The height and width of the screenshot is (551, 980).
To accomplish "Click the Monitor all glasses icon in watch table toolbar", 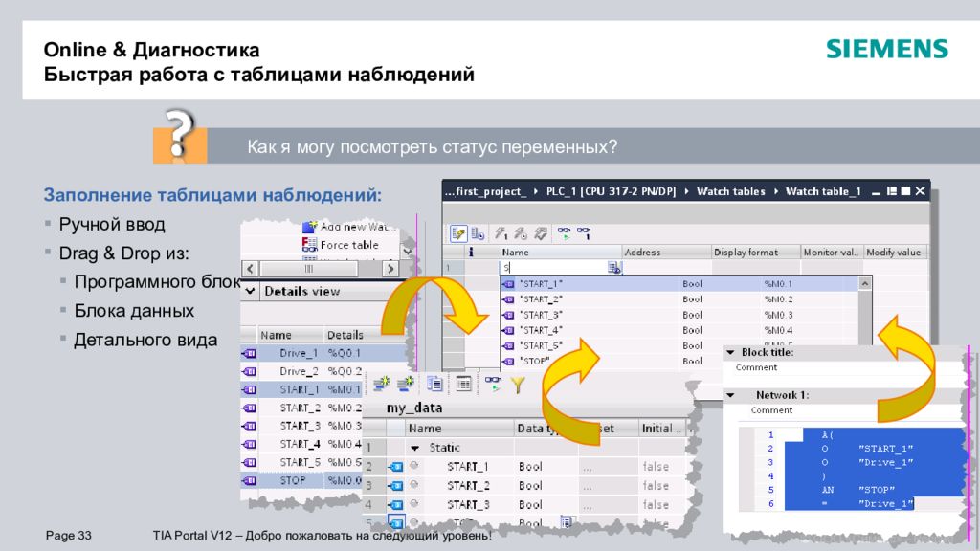I will point(564,232).
